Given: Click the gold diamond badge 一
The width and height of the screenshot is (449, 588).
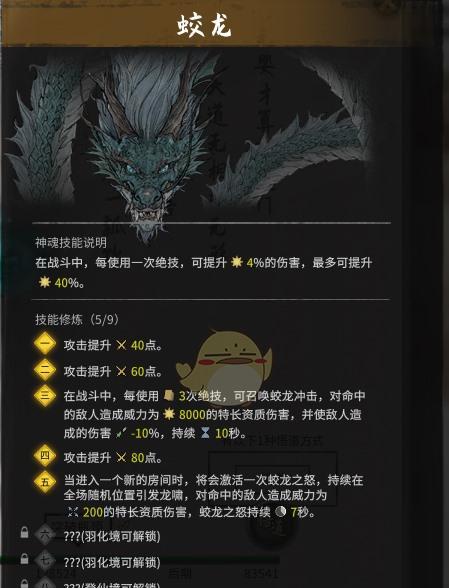Looking at the screenshot, I should coord(45,343).
